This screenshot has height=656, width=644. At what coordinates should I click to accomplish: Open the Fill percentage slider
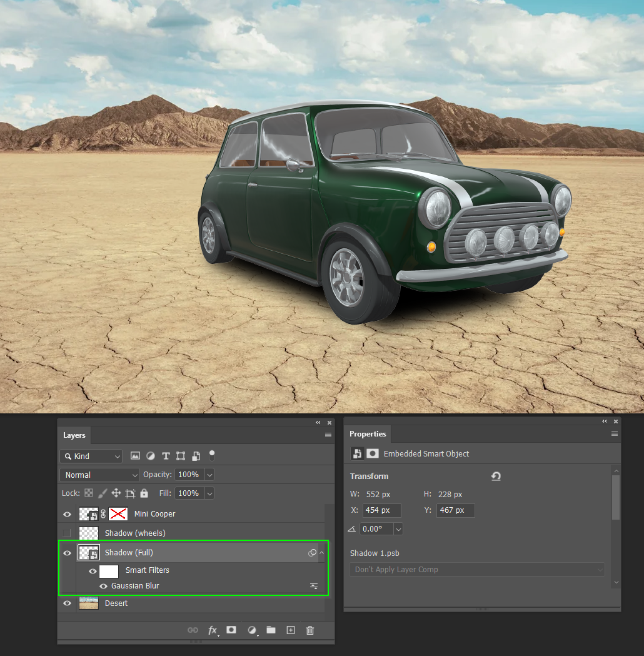pos(210,493)
